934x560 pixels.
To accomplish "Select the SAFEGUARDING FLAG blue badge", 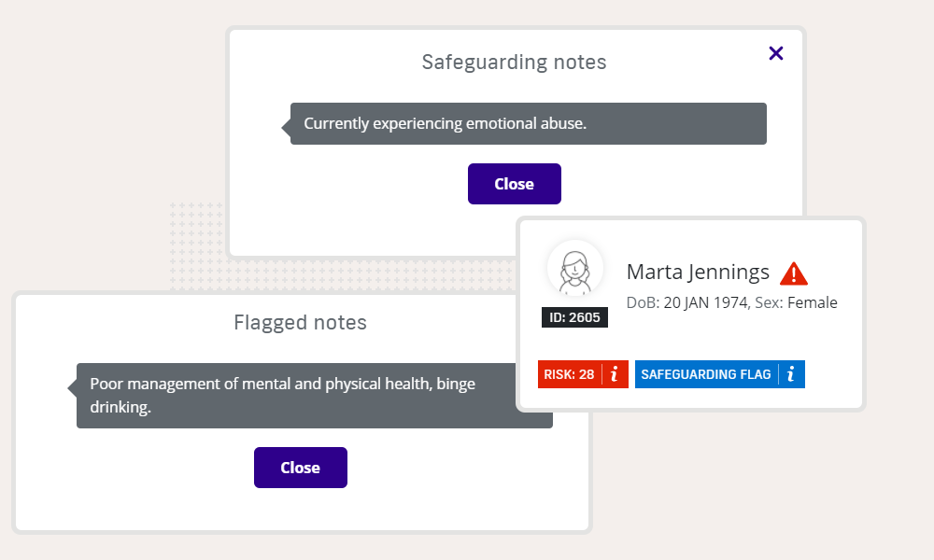I will pyautogui.click(x=706, y=374).
